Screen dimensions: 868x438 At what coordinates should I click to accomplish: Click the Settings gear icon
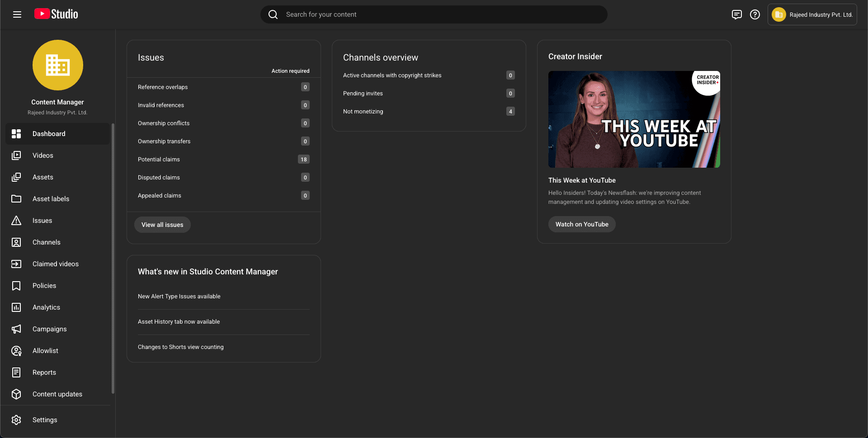tap(16, 420)
